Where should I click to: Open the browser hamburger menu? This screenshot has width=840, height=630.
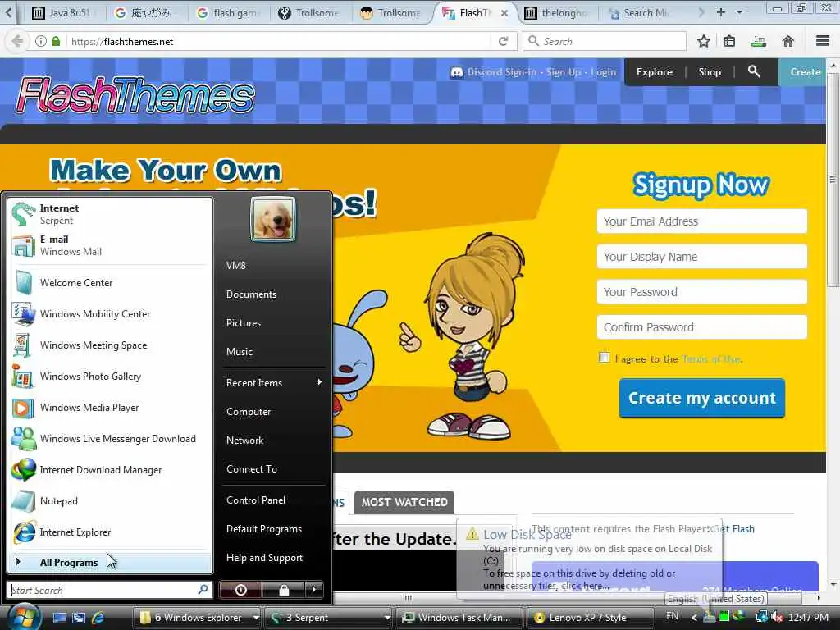[x=823, y=41]
